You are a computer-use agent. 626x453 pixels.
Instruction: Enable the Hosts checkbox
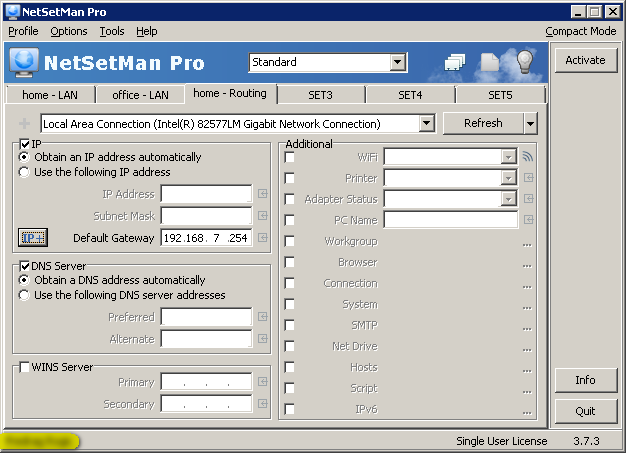coord(289,367)
